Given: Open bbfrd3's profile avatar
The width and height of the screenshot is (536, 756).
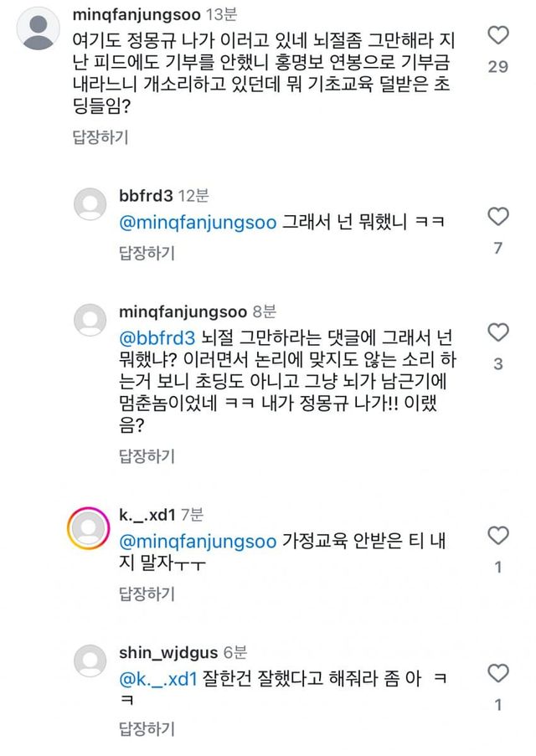Looking at the screenshot, I should [90, 203].
